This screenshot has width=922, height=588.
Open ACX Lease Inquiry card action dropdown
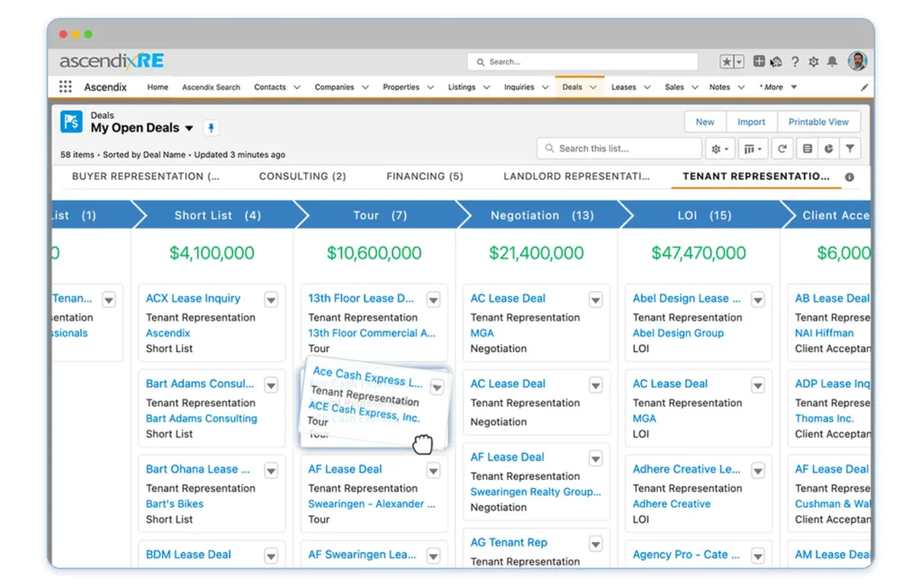click(x=271, y=300)
